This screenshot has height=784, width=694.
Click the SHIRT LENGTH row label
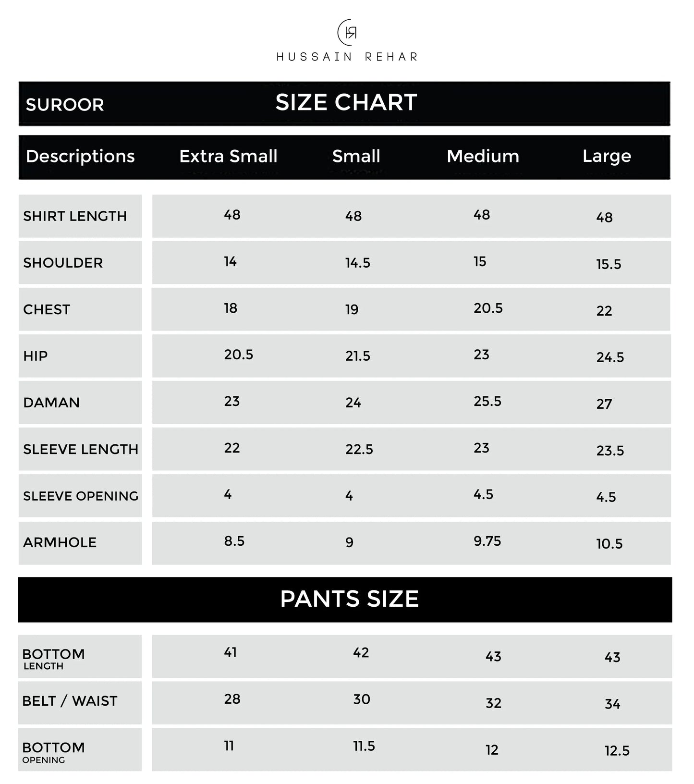pos(75,216)
